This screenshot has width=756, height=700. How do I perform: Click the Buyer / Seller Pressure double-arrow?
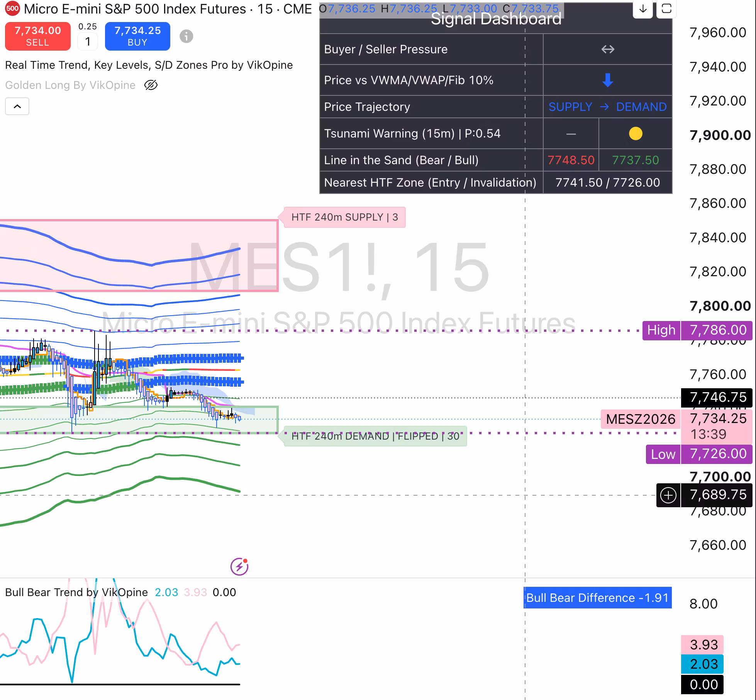pyautogui.click(x=608, y=49)
